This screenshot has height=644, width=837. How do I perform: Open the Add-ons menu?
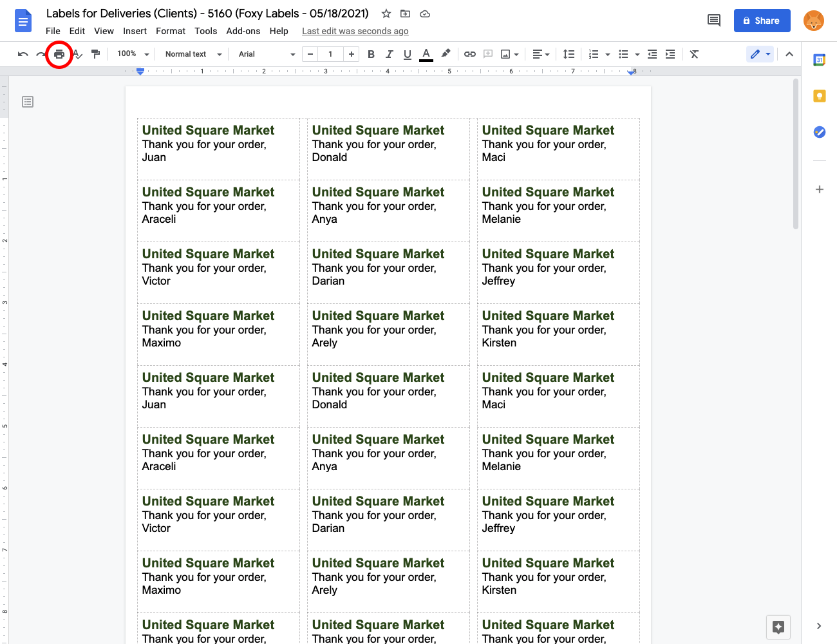click(243, 30)
